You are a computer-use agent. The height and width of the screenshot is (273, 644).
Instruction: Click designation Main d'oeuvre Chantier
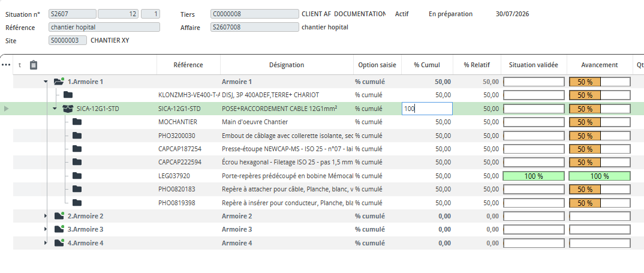coord(255,122)
